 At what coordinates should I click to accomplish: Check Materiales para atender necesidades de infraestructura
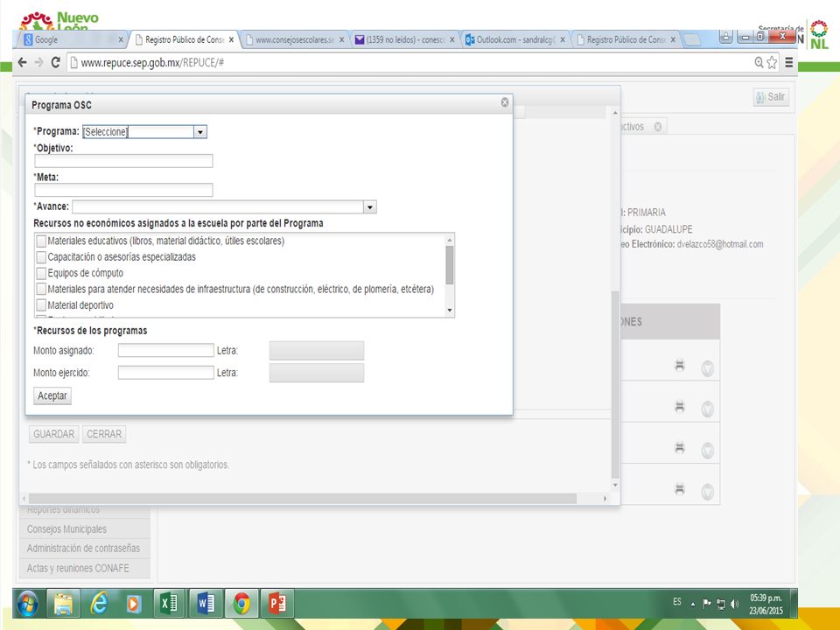[x=41, y=290]
